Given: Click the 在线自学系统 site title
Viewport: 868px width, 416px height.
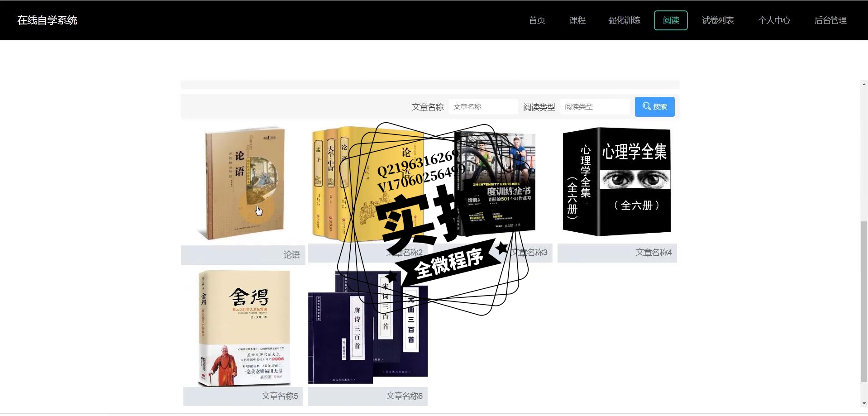Looking at the screenshot, I should tap(47, 20).
